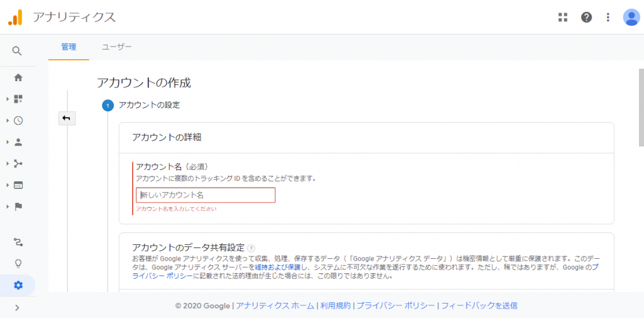644x318 pixels.
Task: Expand the Customization section arrow
Action: [8, 99]
